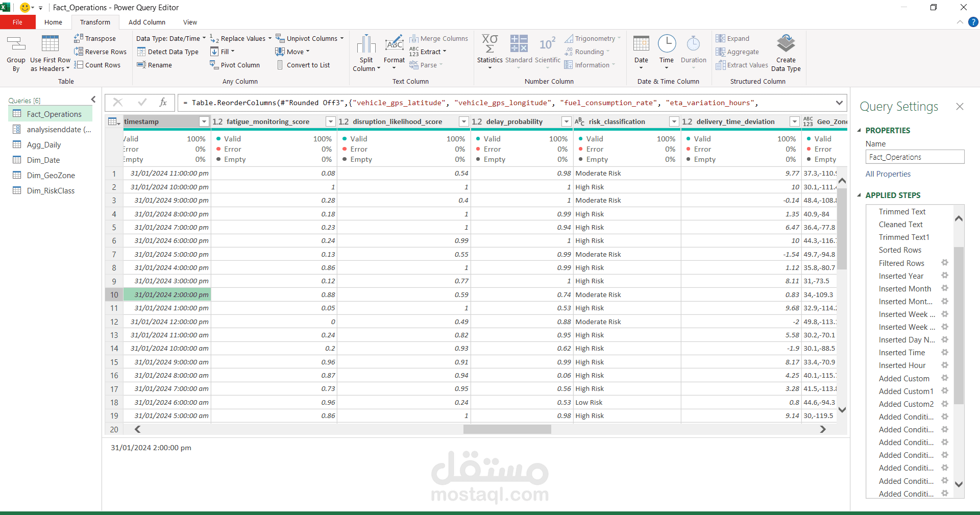980x515 pixels.
Task: Open the filter dropdown on timestamp column
Action: [x=204, y=121]
